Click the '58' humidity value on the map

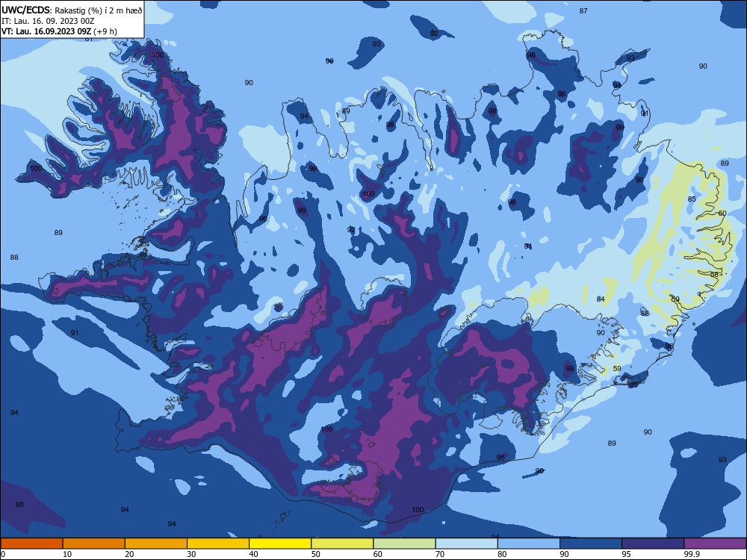pos(714,275)
